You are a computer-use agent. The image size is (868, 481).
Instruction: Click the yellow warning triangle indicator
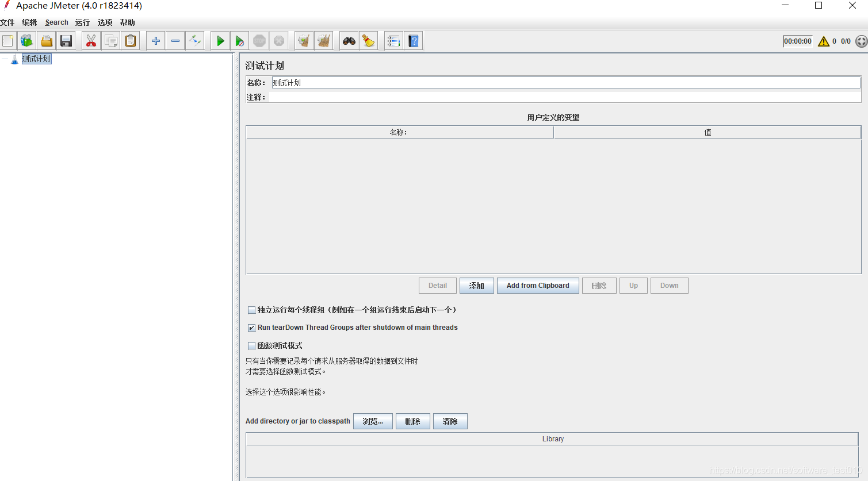(x=824, y=41)
